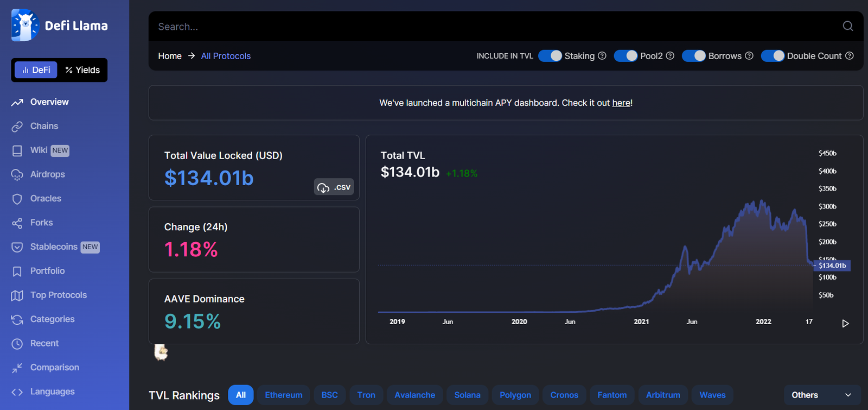Screen dimensions: 868x410
Task: Toggle the Borrows switch
Action: [694, 56]
